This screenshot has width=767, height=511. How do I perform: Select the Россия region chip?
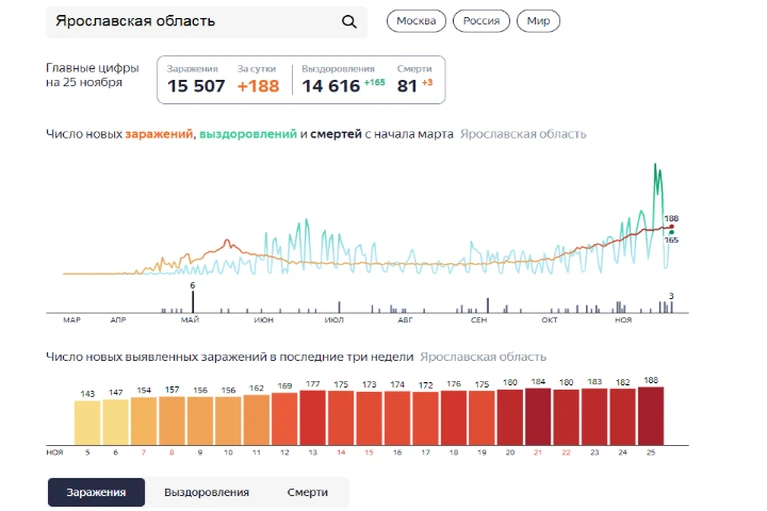(x=481, y=21)
